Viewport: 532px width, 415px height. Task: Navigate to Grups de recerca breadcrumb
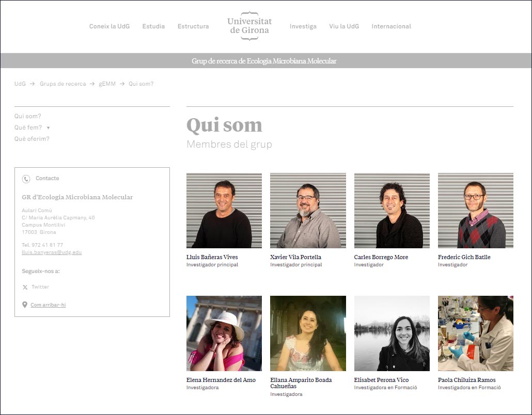pyautogui.click(x=62, y=84)
